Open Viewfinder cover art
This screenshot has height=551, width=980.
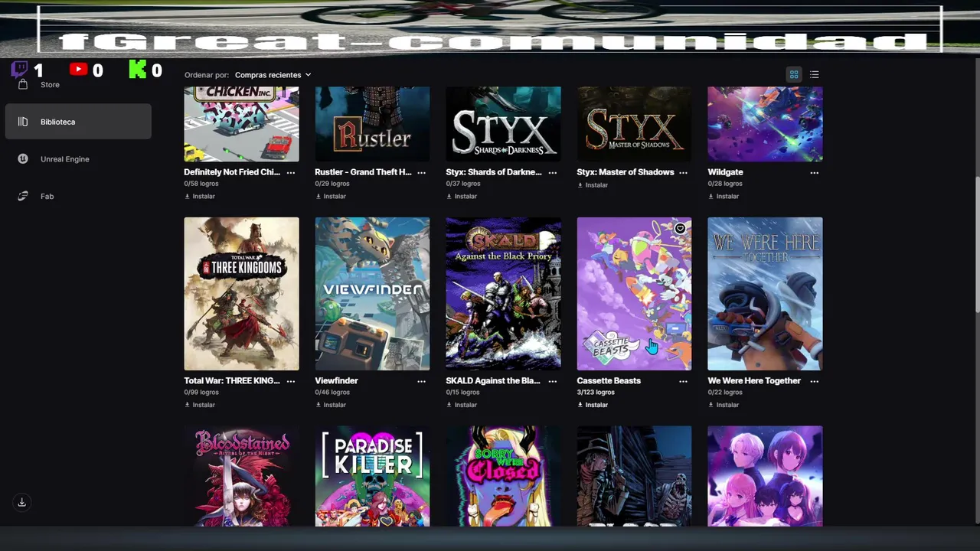pos(372,294)
